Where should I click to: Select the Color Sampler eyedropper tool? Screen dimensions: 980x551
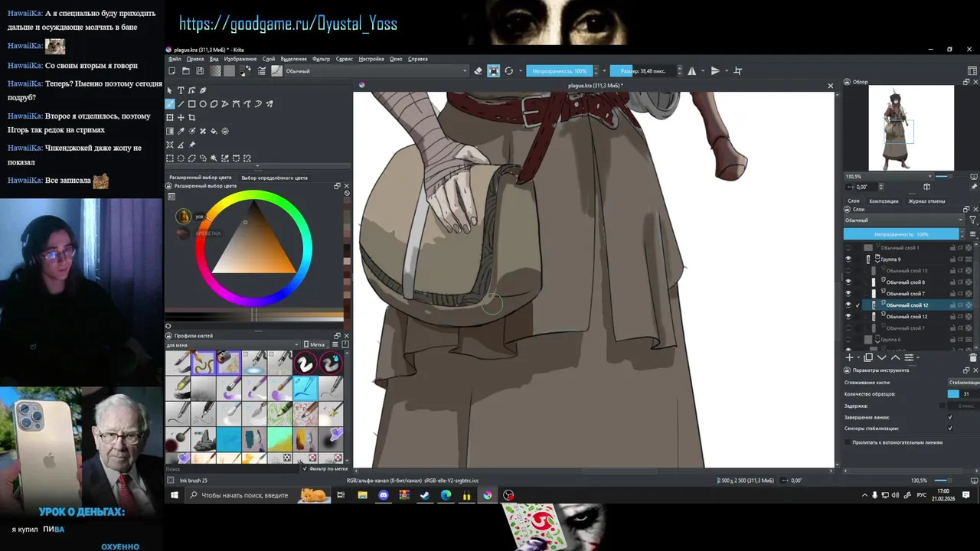click(x=181, y=131)
